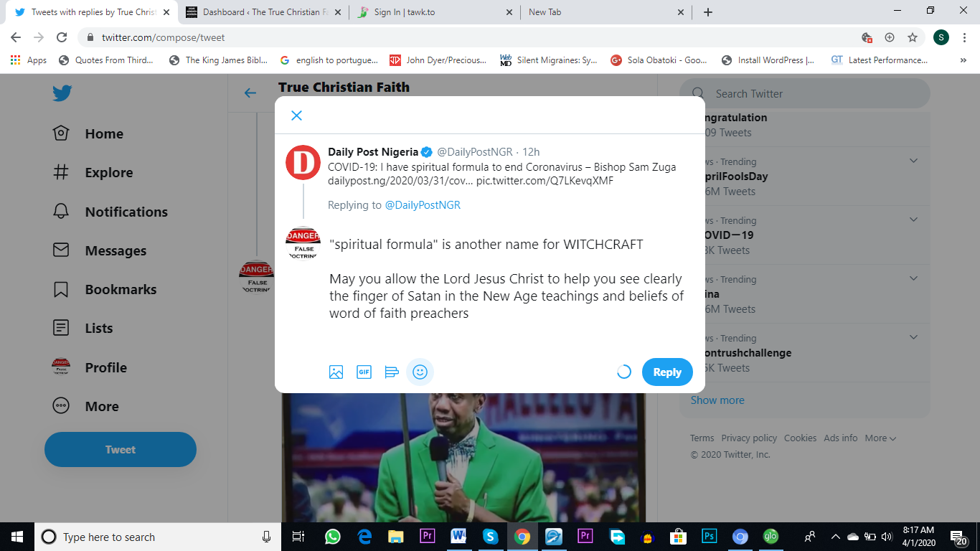This screenshot has height=551, width=980.
Task: Add a poll to the reply
Action: [392, 372]
